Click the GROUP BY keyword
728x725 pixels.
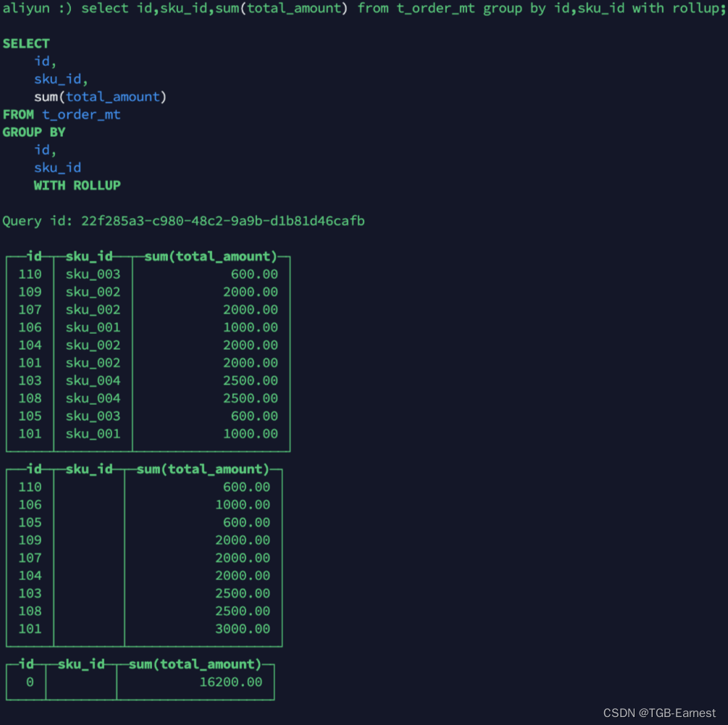[x=34, y=133]
